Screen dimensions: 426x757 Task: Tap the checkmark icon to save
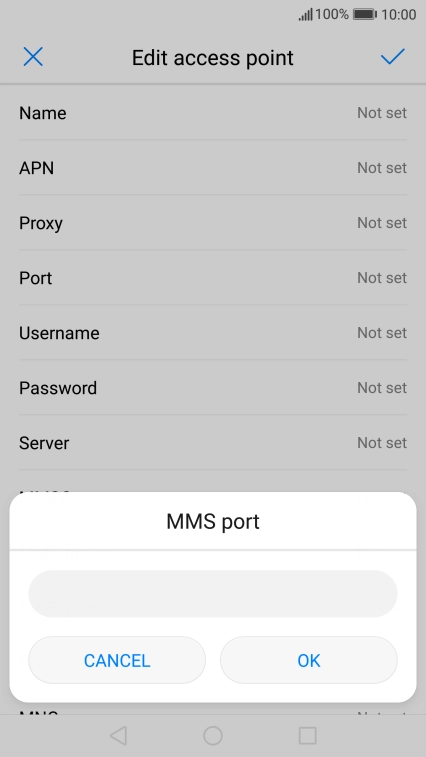[392, 56]
